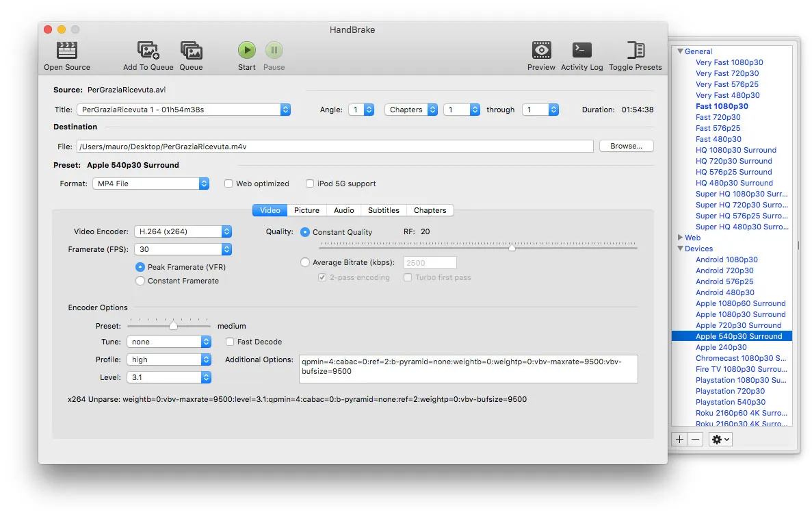This screenshot has height=519, width=812.
Task: Select Average Bitrate (kbps) radio button
Action: [305, 262]
